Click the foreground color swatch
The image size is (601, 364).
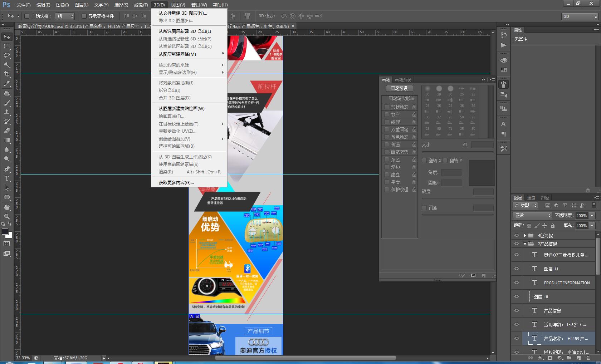[5, 231]
